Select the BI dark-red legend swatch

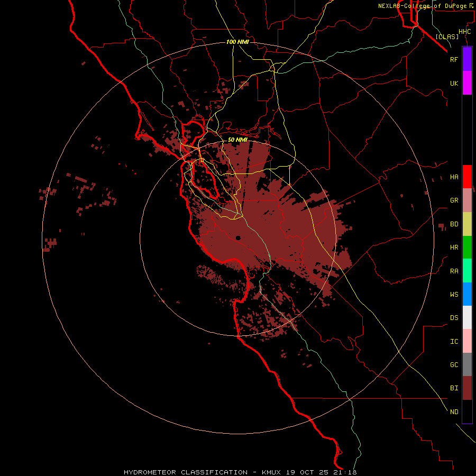tap(467, 388)
